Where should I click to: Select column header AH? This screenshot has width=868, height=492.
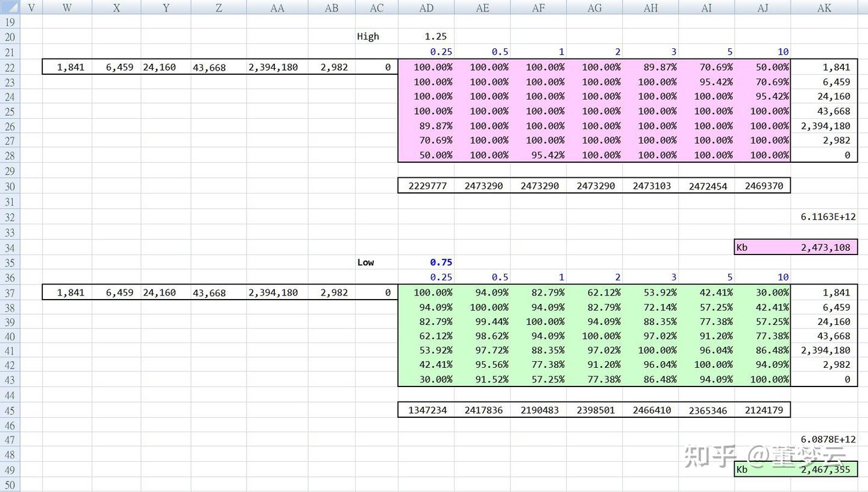[650, 7]
